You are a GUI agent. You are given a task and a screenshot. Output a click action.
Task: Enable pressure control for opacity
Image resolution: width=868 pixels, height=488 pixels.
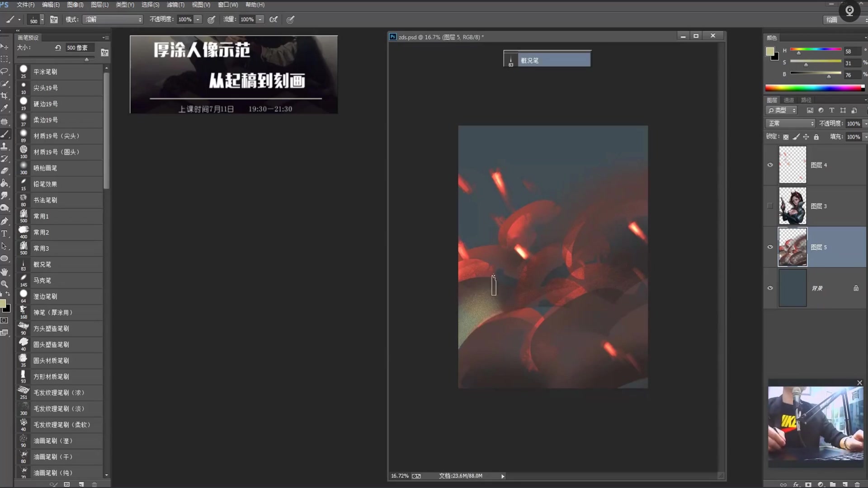[211, 19]
